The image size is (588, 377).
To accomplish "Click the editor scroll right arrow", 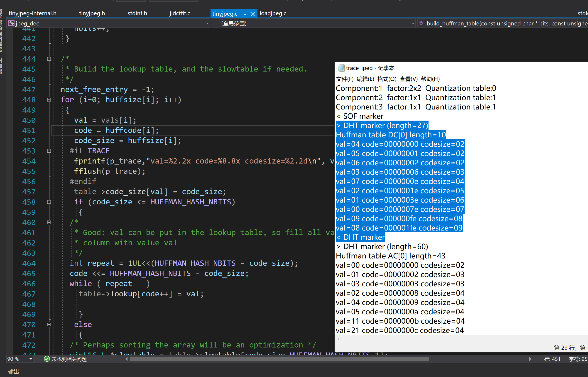I will pyautogui.click(x=530, y=359).
